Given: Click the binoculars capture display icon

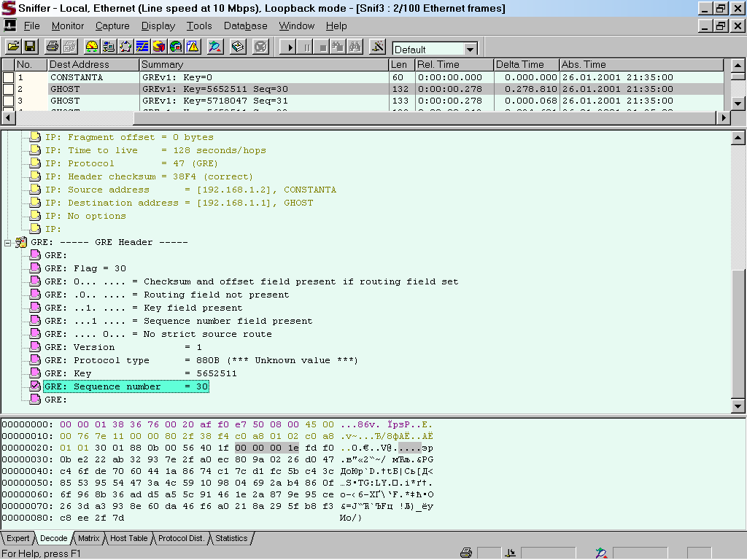Looking at the screenshot, I should point(355,47).
